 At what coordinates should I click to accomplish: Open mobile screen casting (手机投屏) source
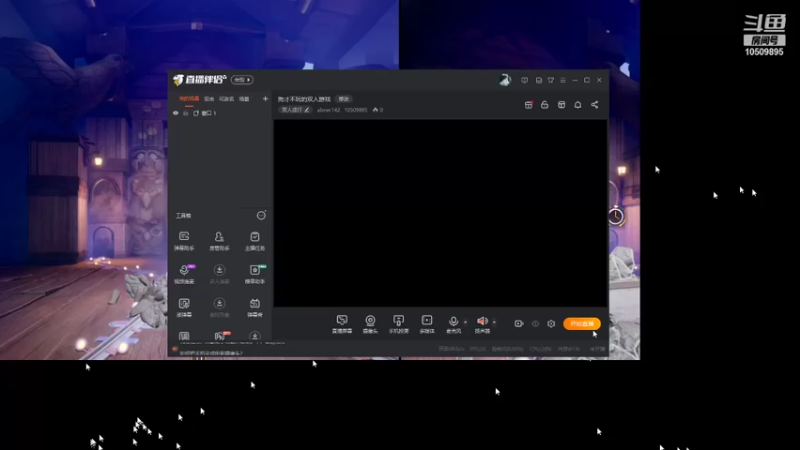[x=398, y=324]
